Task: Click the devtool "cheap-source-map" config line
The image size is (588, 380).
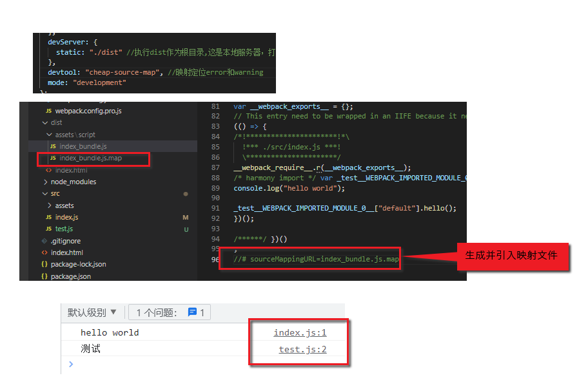Action: [x=155, y=72]
